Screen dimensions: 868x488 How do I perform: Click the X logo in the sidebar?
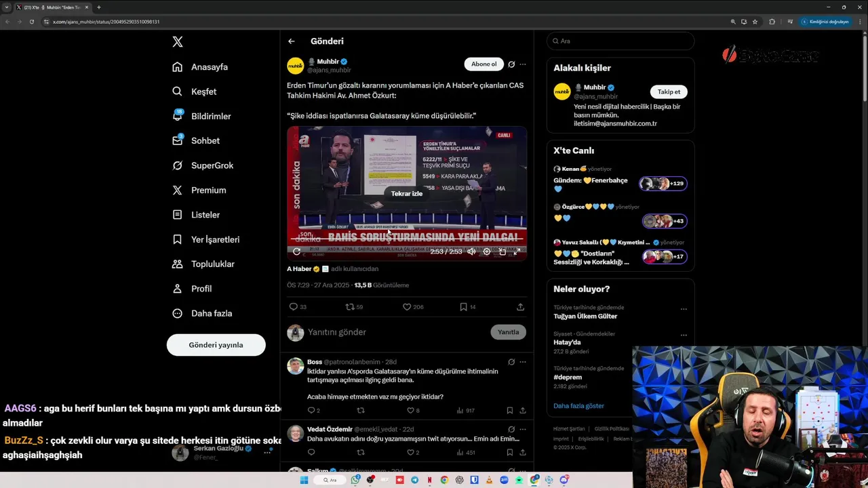[x=178, y=42]
